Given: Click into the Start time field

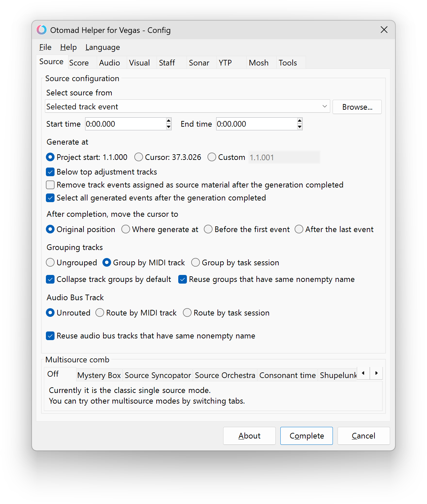Looking at the screenshot, I should (125, 124).
